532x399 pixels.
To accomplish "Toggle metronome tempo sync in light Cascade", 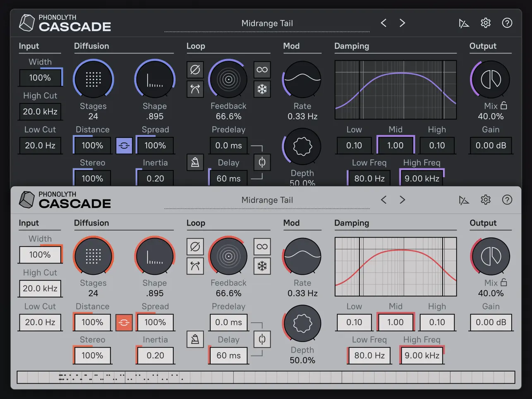I will tap(195, 339).
